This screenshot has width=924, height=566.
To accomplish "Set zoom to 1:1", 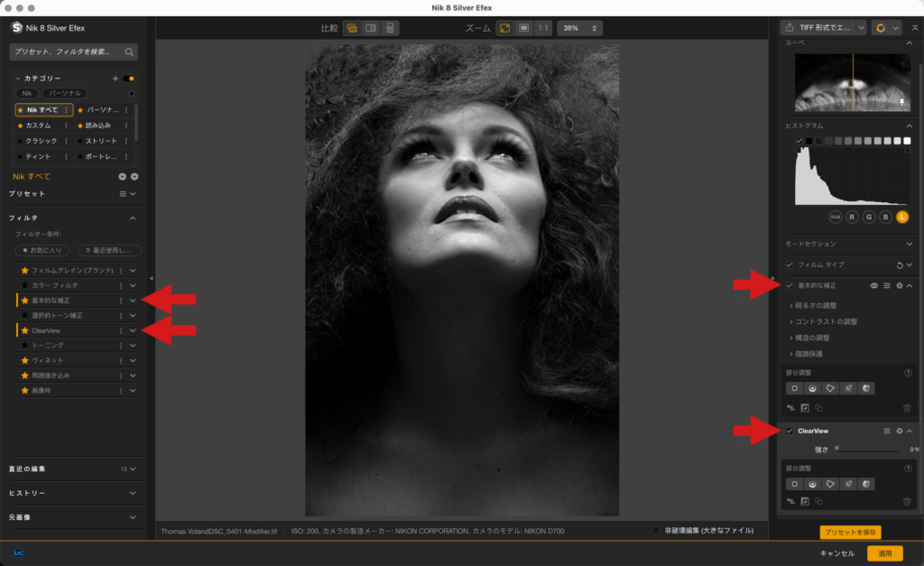I will [542, 28].
